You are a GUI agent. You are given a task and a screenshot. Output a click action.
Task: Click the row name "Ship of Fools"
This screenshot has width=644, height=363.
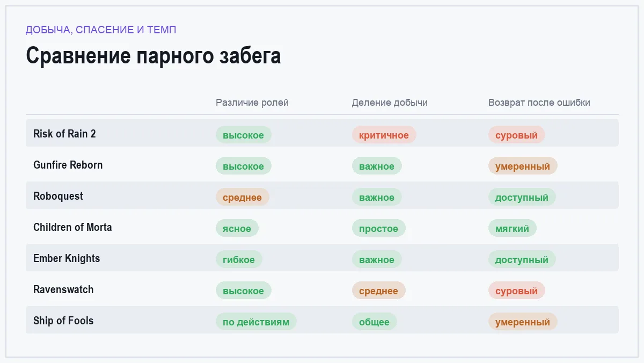point(63,321)
